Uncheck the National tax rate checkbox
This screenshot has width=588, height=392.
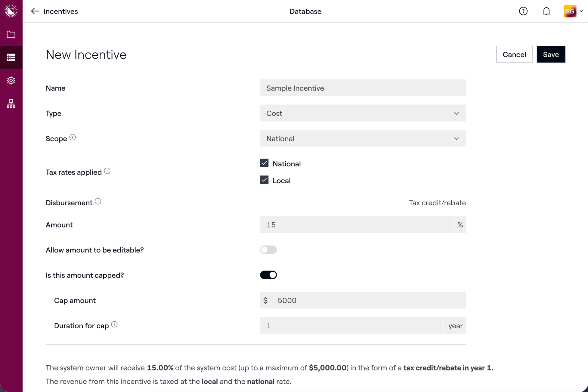[264, 163]
